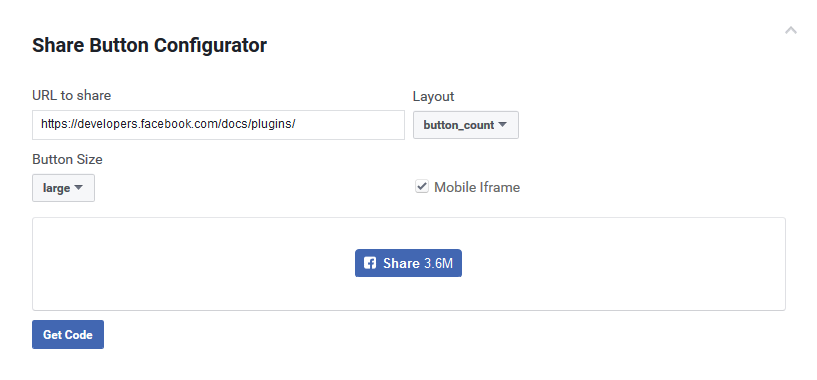The height and width of the screenshot is (380, 817).
Task: Toggle the Mobile Iframe label text
Action: coord(477,187)
